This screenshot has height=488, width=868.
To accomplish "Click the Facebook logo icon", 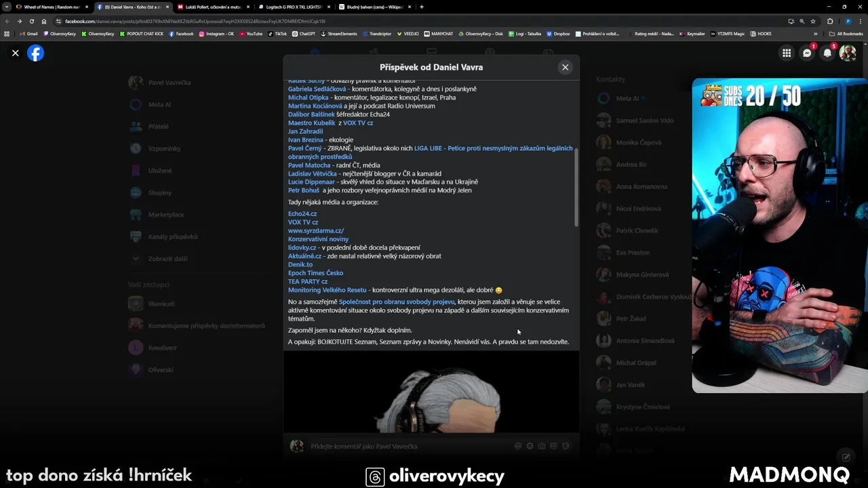I will (35, 53).
